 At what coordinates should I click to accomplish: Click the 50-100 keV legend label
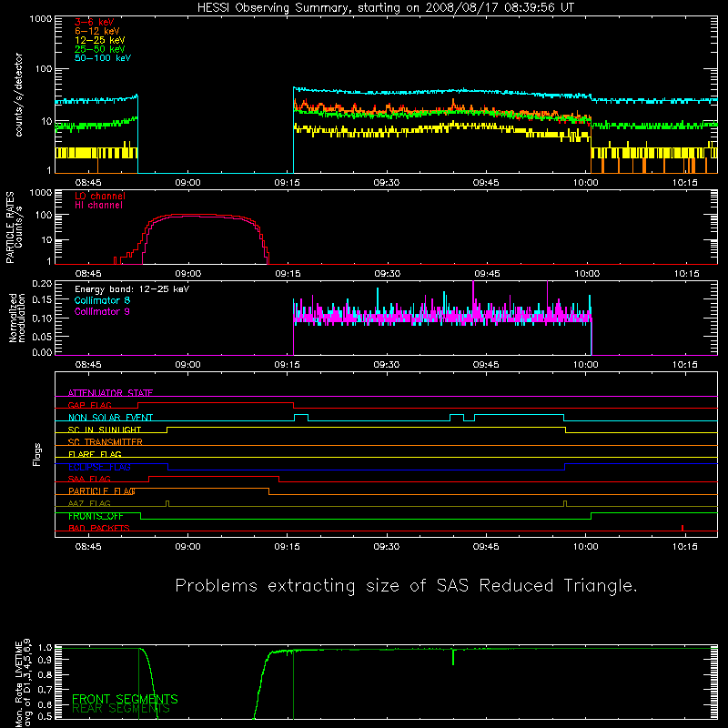(103, 58)
